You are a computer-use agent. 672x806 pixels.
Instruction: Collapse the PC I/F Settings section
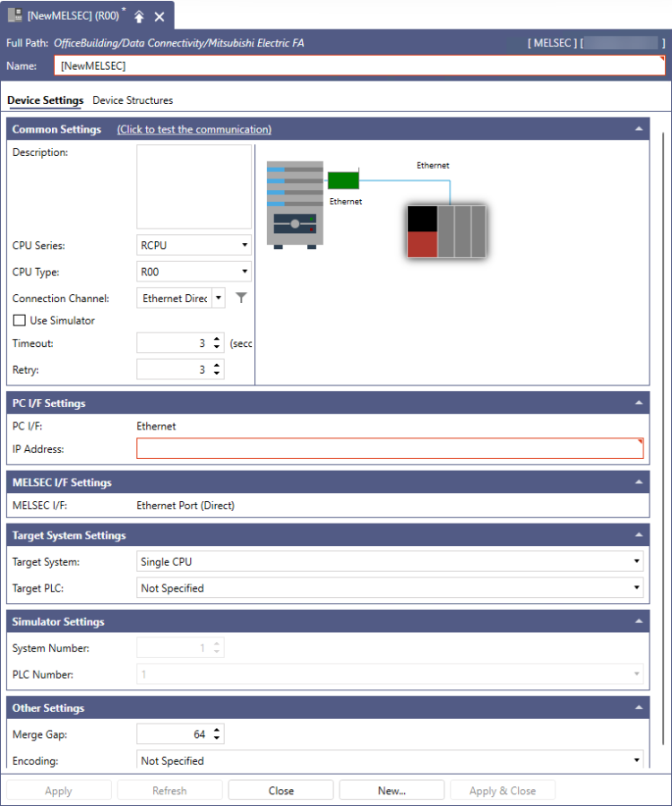[x=639, y=403]
